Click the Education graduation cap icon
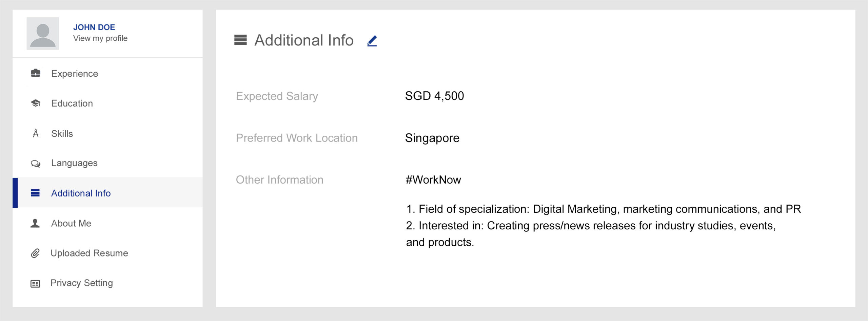This screenshot has height=321, width=868. (x=35, y=103)
